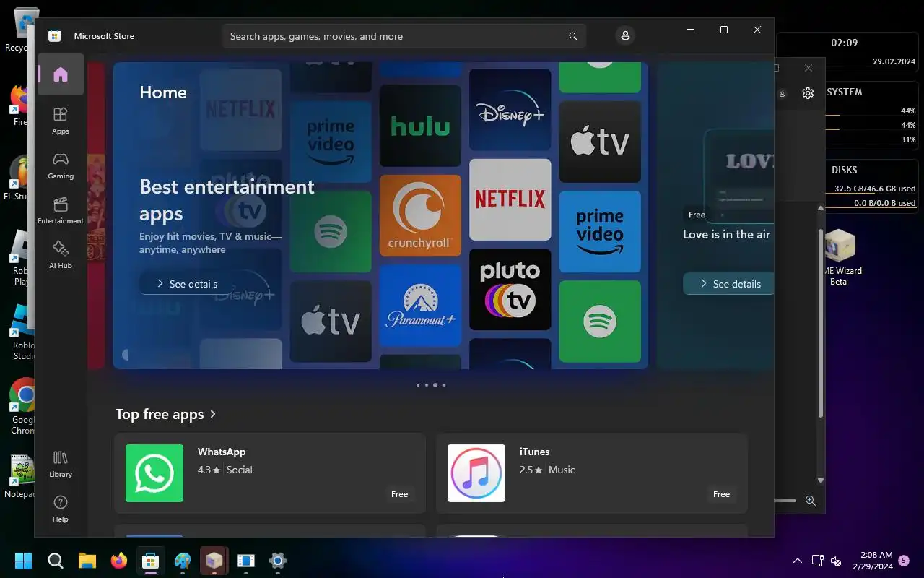The image size is (924, 578).
Task: Click the zoom slider in background window
Action: [785, 501]
